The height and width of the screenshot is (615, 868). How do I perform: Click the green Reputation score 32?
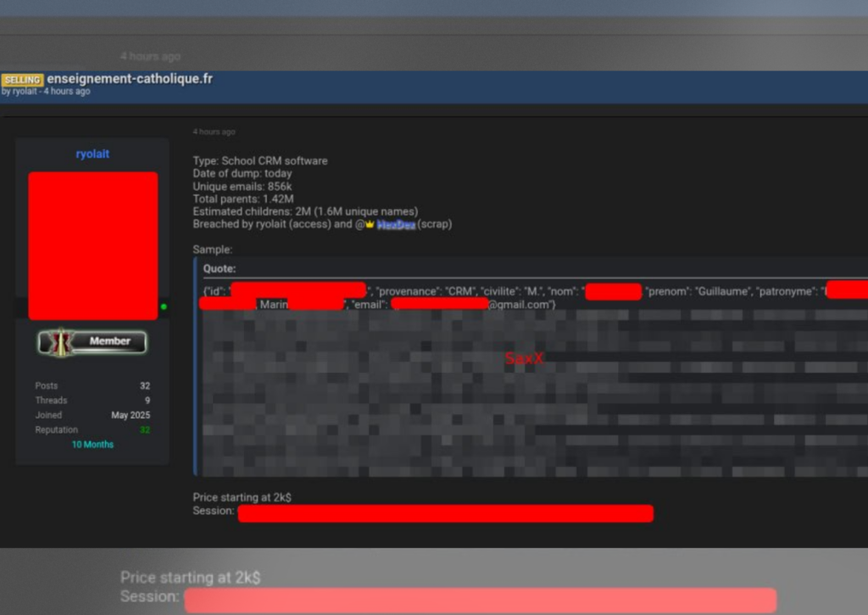pos(145,429)
